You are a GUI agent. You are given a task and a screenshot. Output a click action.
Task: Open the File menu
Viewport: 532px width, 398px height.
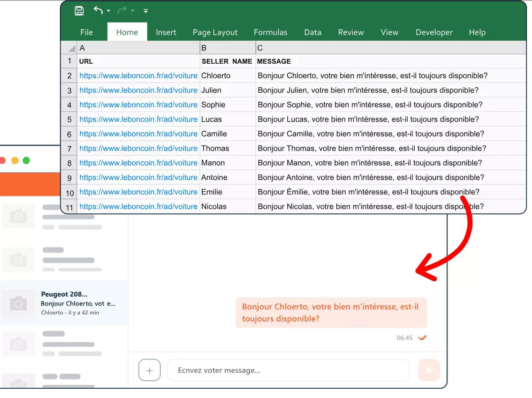coord(86,32)
